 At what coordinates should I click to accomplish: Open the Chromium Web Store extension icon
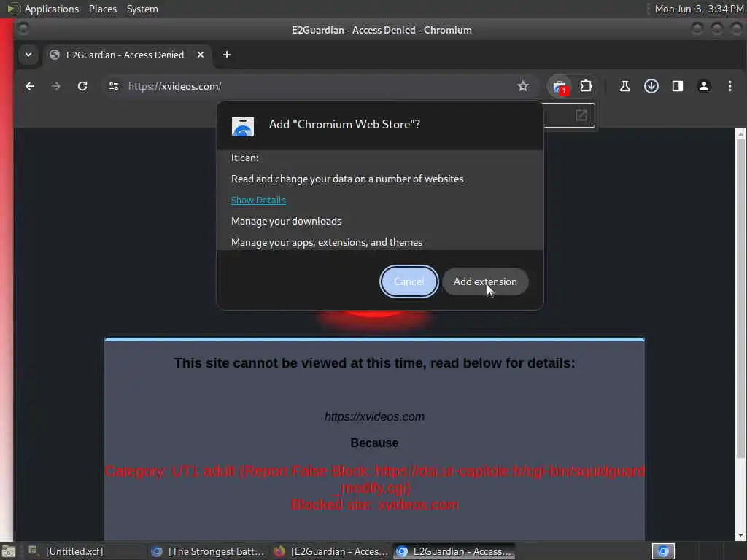point(560,87)
